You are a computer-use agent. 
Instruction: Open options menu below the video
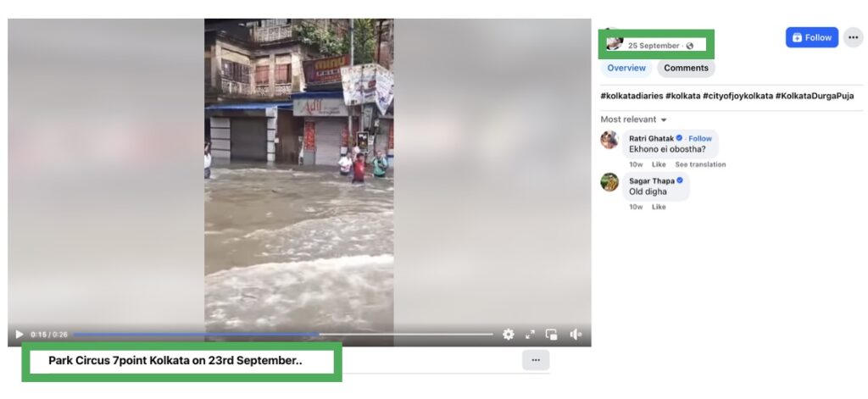[536, 360]
